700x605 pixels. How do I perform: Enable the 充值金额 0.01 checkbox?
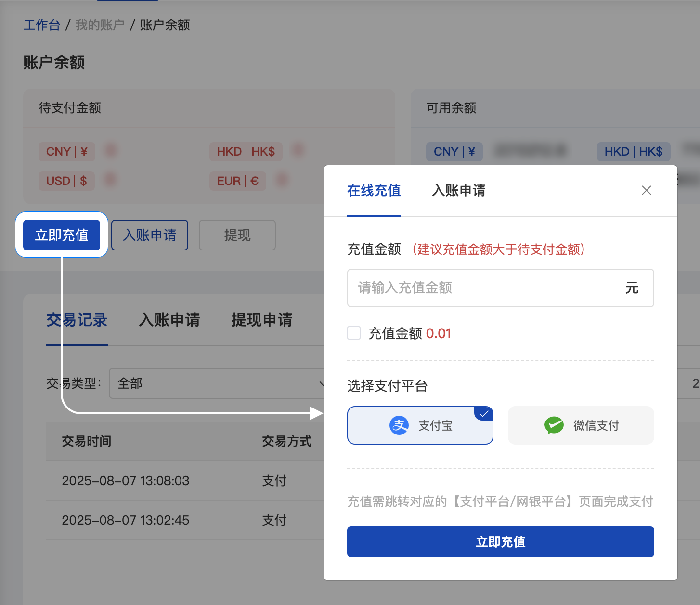[354, 333]
